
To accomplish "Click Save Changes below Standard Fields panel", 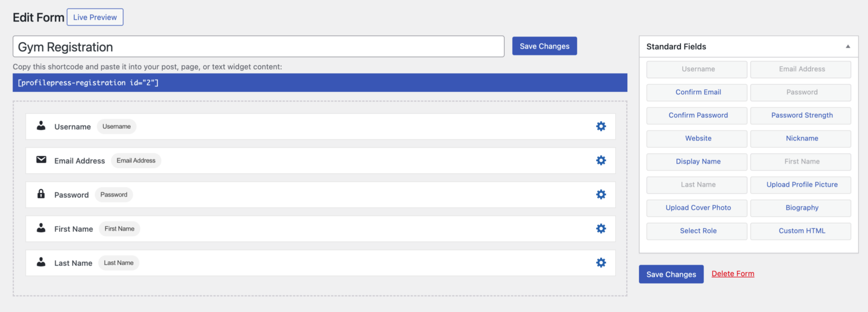I will click(x=671, y=274).
